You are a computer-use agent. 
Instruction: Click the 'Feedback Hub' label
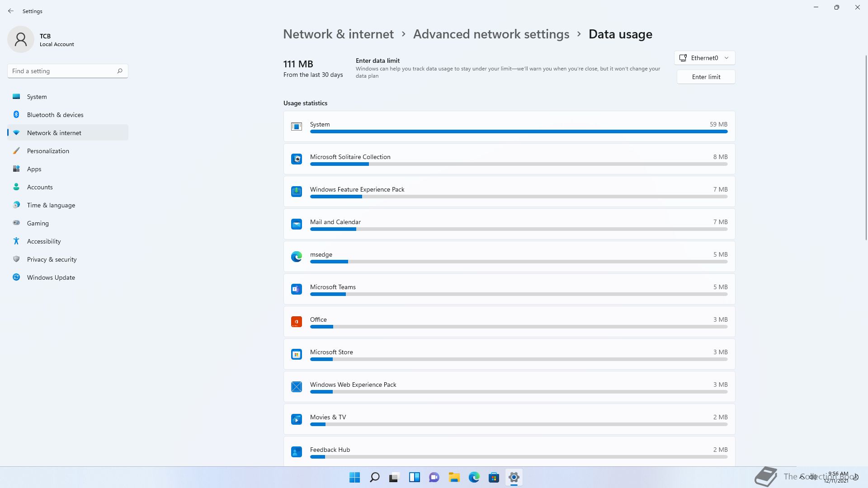[x=330, y=450]
